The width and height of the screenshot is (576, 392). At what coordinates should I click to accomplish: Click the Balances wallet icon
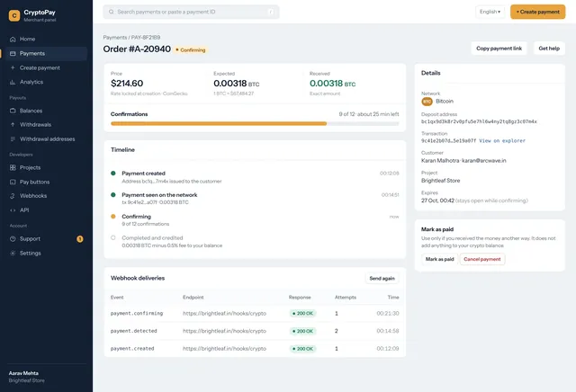pyautogui.click(x=13, y=111)
